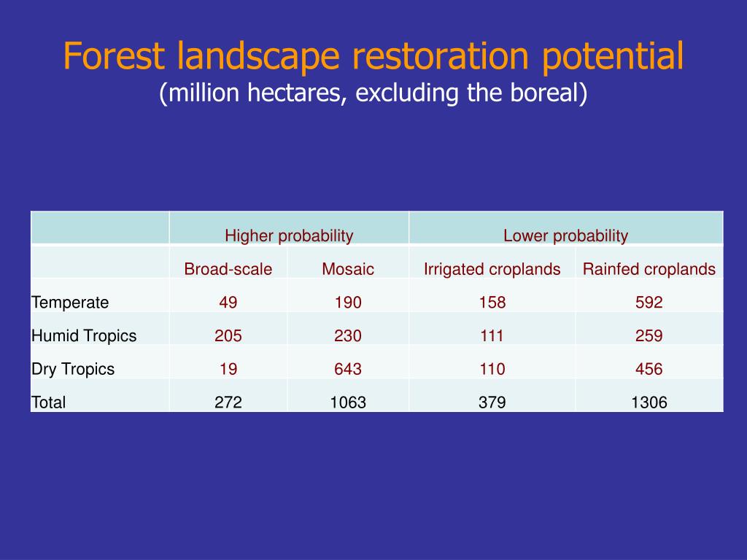747x560 pixels.
Task: Click Dry Tropics Broad-scale value 19
Action: [x=228, y=369]
